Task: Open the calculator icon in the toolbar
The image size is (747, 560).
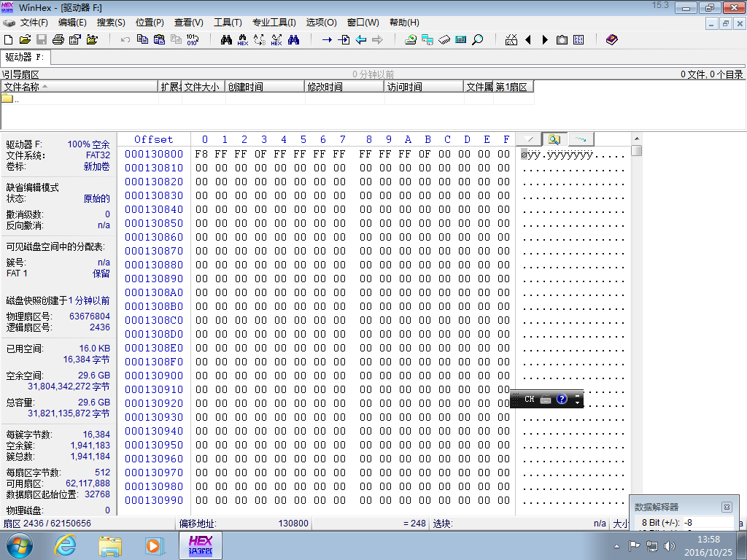Action: tap(461, 40)
